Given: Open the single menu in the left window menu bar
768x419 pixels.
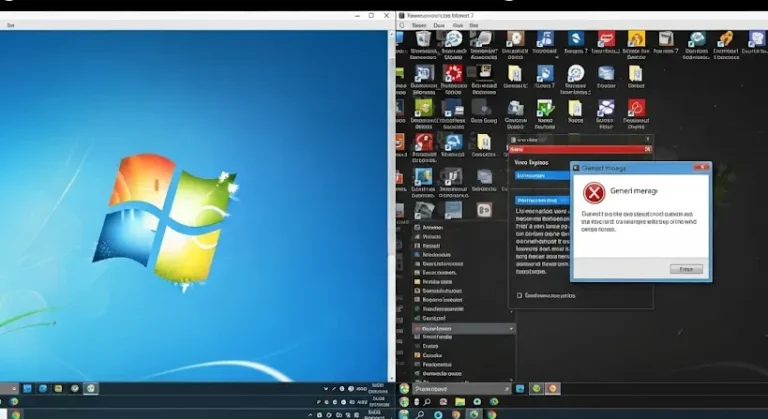Looking at the screenshot, I should pyautogui.click(x=10, y=25).
